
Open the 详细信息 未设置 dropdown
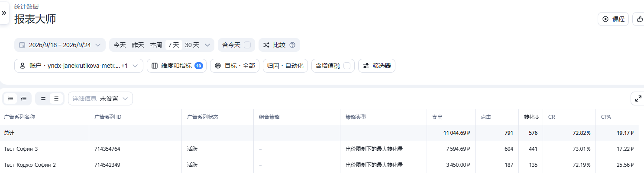tap(100, 99)
